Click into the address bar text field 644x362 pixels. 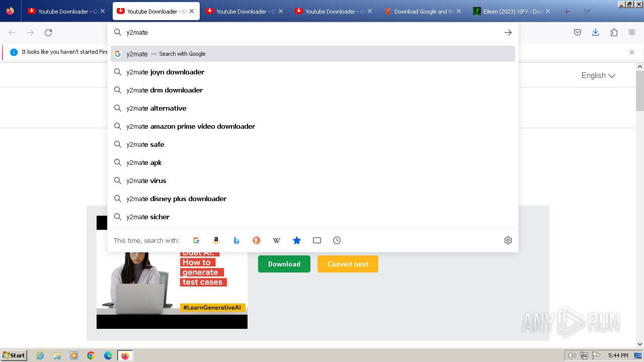[x=312, y=32]
